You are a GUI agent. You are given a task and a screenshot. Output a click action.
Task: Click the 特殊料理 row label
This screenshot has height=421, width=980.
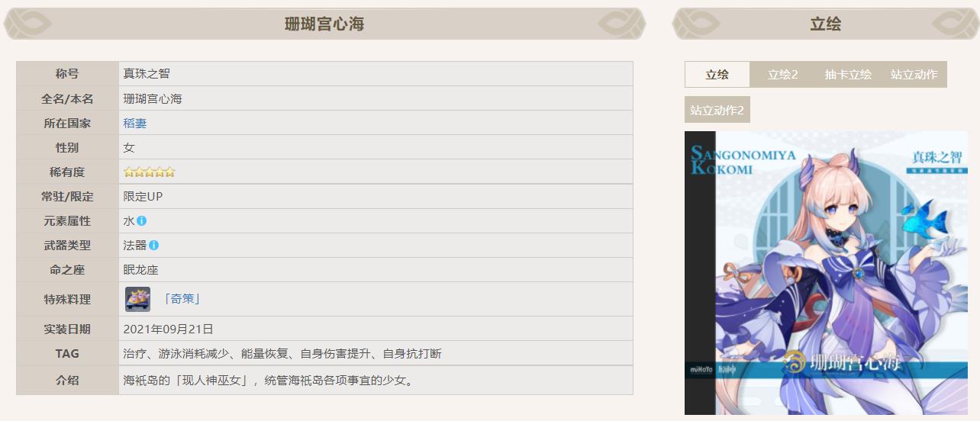click(67, 299)
